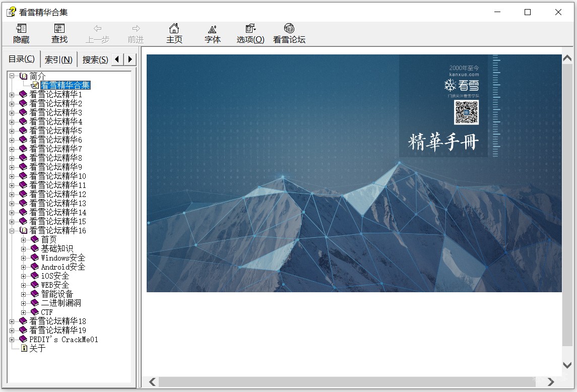Expand the 看雪论坛精华15 node

(x=12, y=222)
